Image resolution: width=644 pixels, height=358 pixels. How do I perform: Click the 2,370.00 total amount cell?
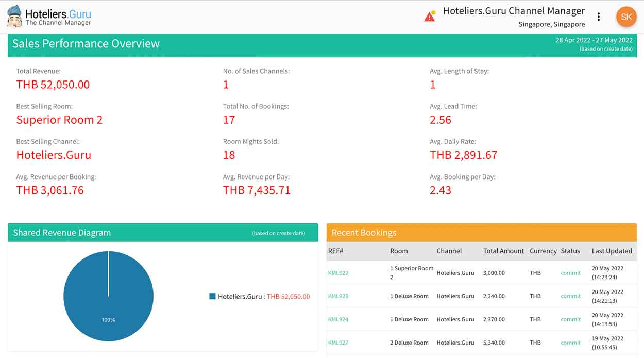click(x=494, y=319)
